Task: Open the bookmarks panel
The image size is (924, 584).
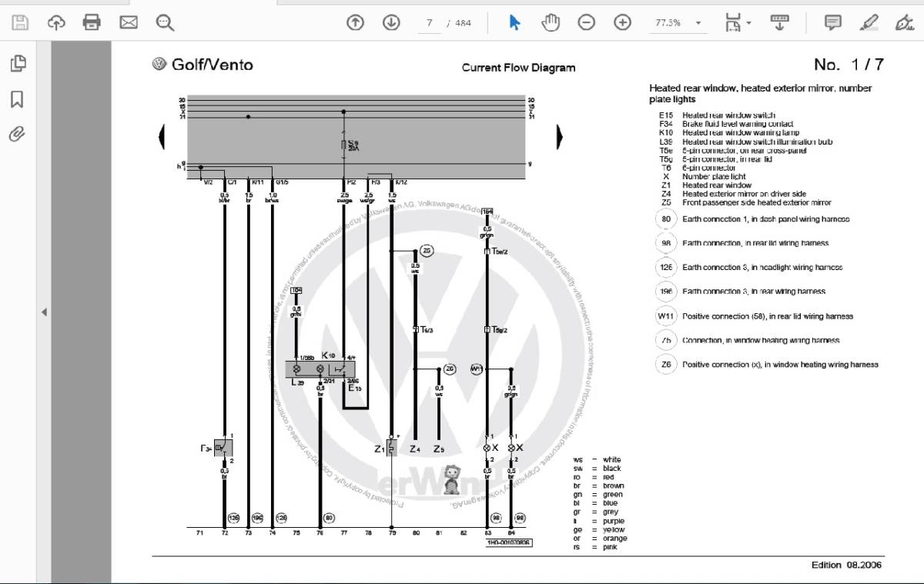Action: coord(17,99)
